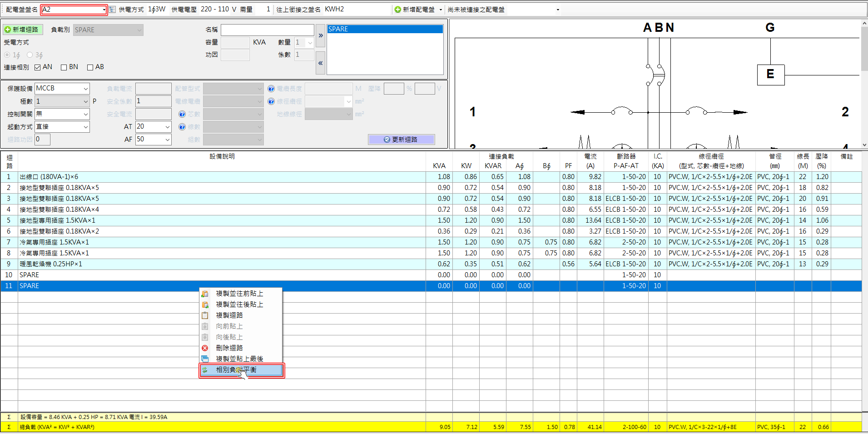Image resolution: width=868 pixels, height=434 pixels.
Task: Select row 2 接地型雙聯插座 0.18KVA×5
Action: [431, 188]
